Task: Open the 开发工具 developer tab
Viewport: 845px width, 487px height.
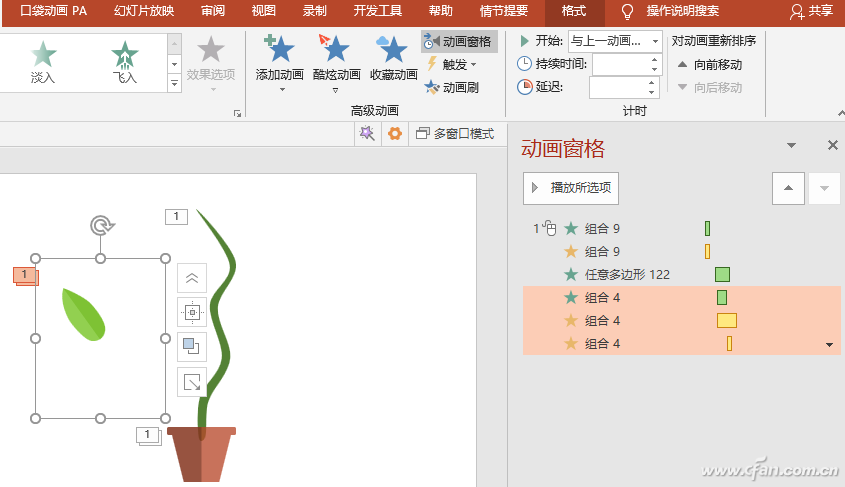Action: (378, 11)
